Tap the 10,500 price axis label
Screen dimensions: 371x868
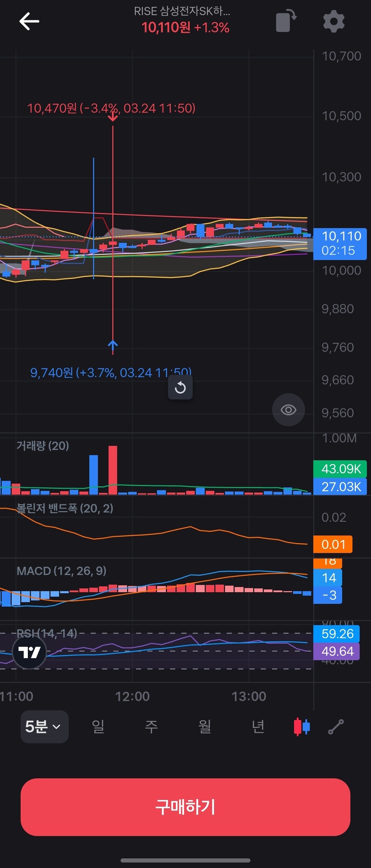pos(341,116)
